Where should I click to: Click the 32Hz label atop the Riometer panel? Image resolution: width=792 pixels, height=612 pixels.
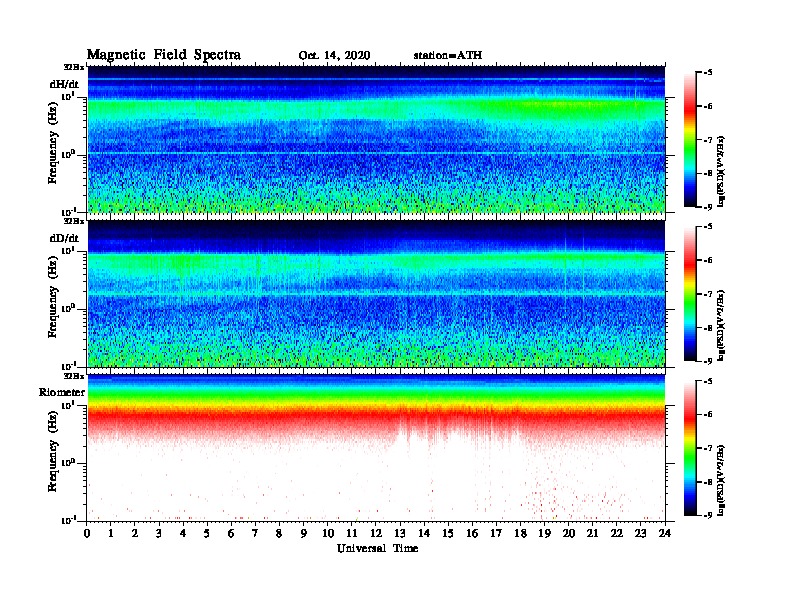[74, 376]
